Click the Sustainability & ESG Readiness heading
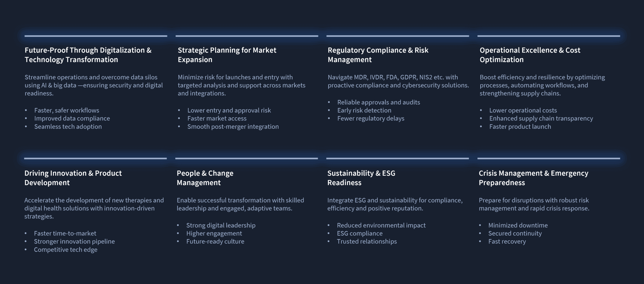The height and width of the screenshot is (284, 644). click(361, 178)
